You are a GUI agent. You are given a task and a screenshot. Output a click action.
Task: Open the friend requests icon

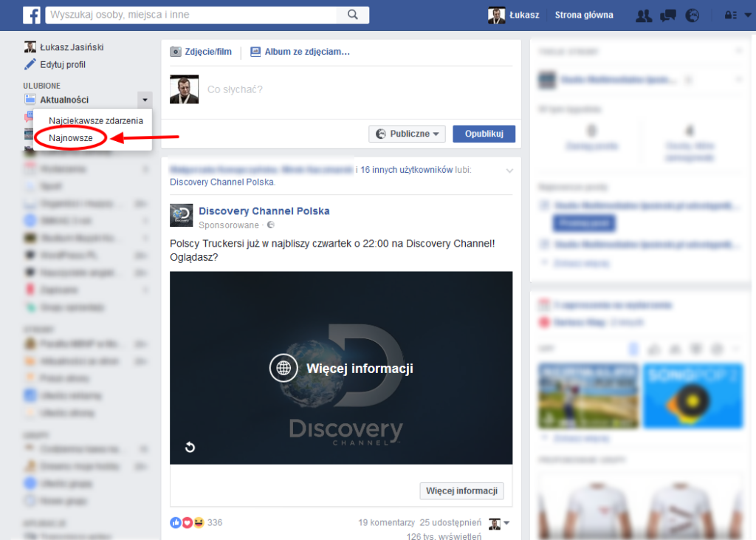click(644, 16)
